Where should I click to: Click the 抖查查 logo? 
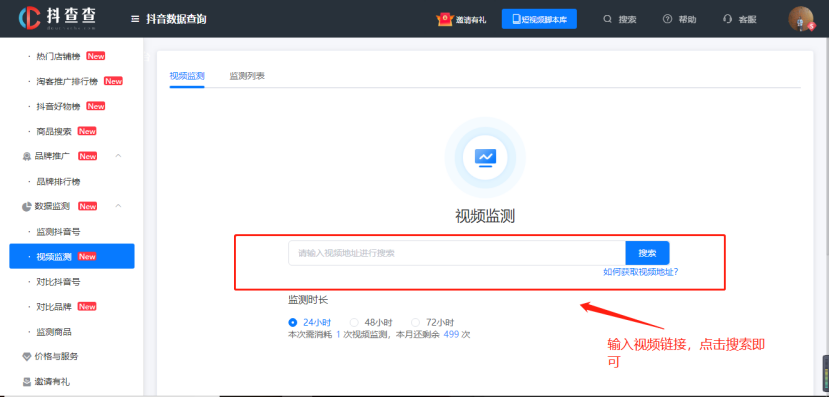(58, 19)
